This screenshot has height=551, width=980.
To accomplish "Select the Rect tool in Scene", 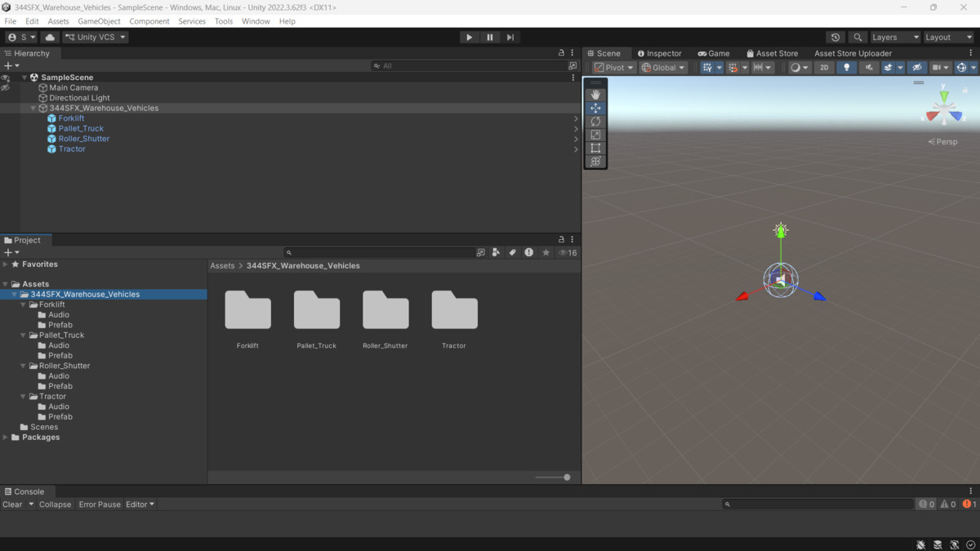I will 595,148.
